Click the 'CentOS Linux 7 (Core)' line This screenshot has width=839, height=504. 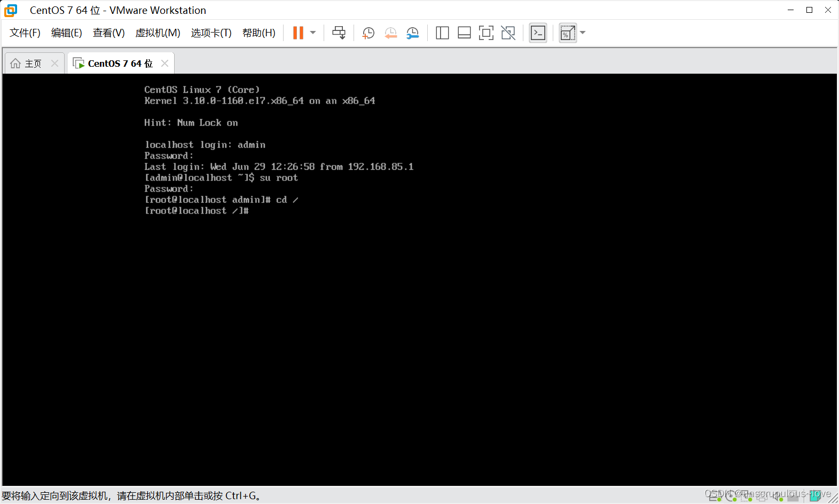tap(202, 90)
